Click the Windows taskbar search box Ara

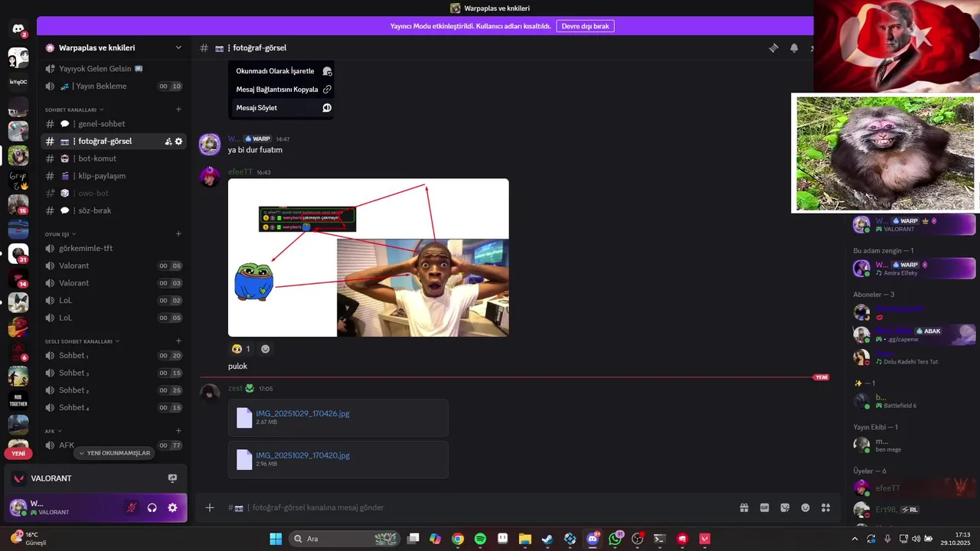[x=345, y=539]
